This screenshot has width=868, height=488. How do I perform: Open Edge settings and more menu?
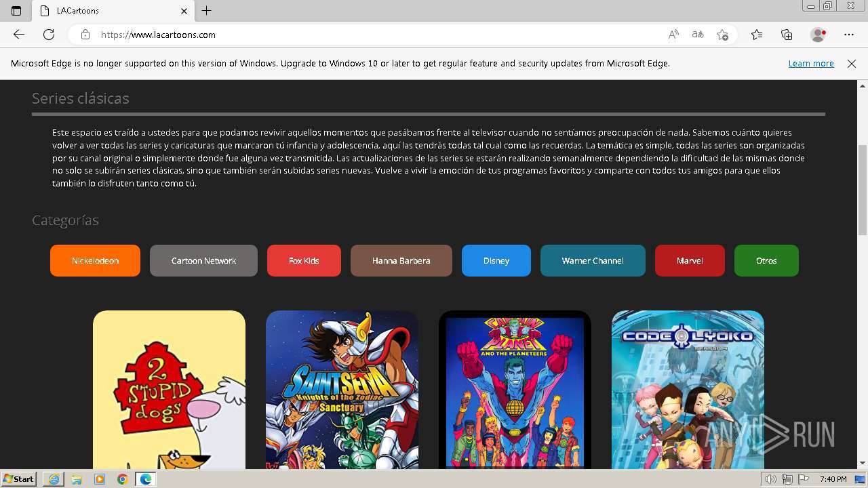[x=849, y=35]
